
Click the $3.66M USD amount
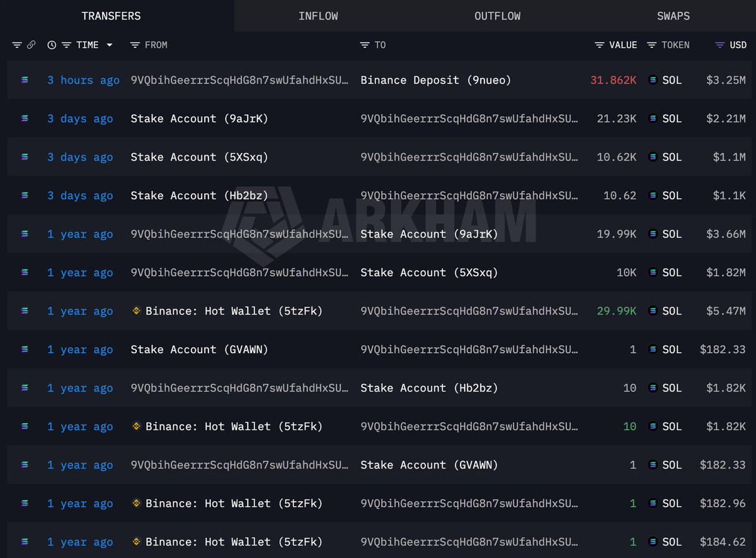coord(726,234)
